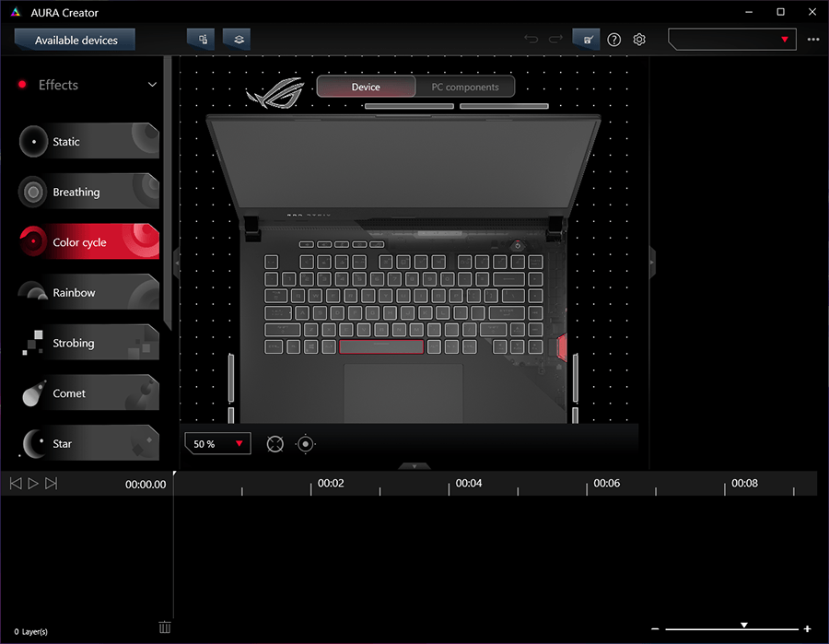Viewport: 829px width, 644px height.
Task: Switch to the Device tab
Action: tap(366, 87)
